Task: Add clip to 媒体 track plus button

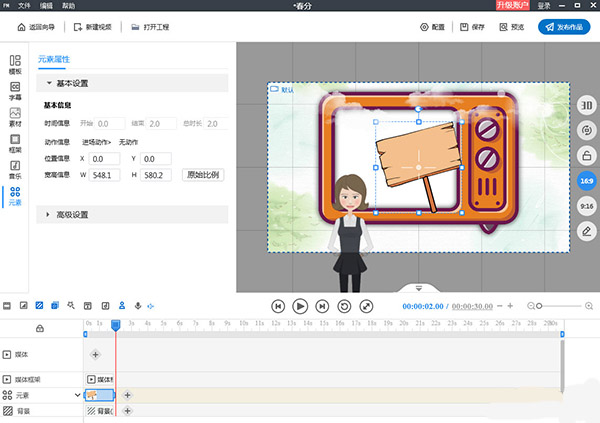Action: [x=95, y=354]
